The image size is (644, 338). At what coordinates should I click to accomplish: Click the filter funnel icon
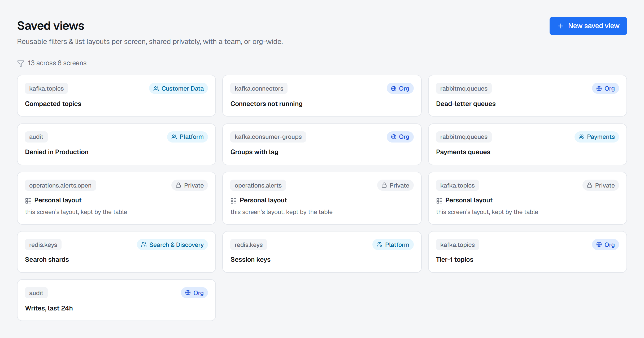[x=21, y=63]
